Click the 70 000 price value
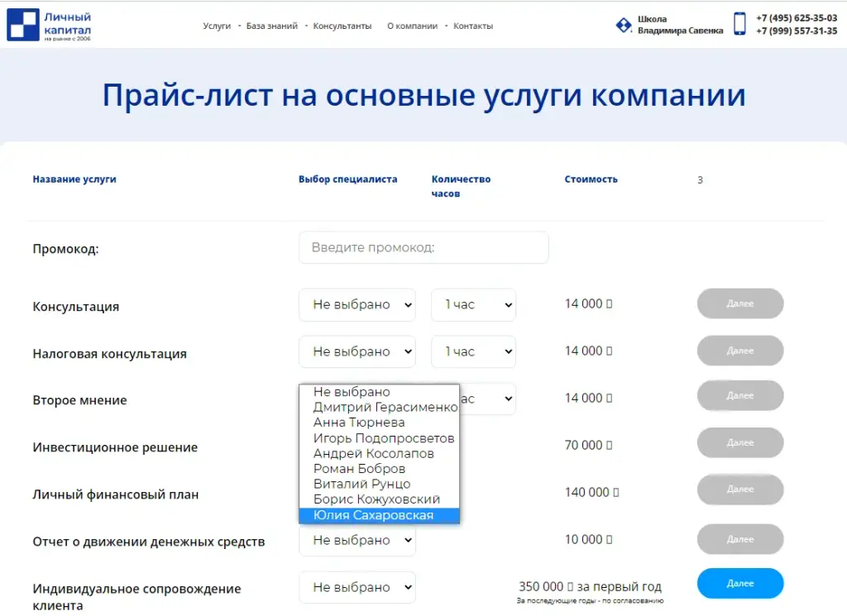This screenshot has height=616, width=847. [588, 446]
